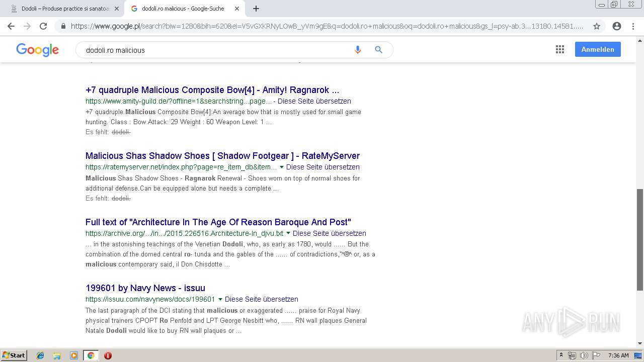Screen dimensions: 644x362
Task: Click the issuu.com/navynews green URL
Action: [x=150, y=299]
